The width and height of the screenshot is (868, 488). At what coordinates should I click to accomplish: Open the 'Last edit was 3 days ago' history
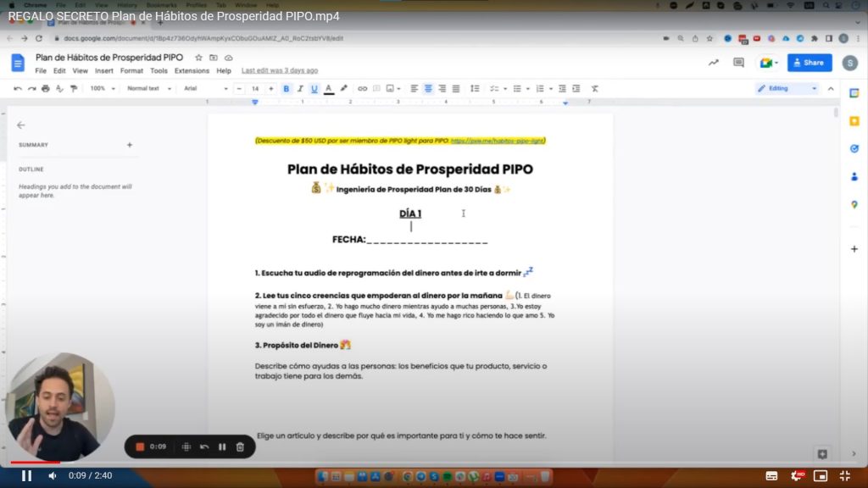(x=280, y=71)
